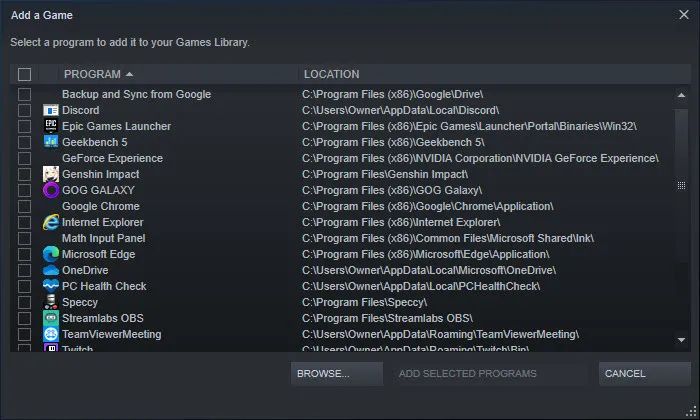Click the LOCATION column header
Viewport: 700px width, 420px height.
[494, 74]
